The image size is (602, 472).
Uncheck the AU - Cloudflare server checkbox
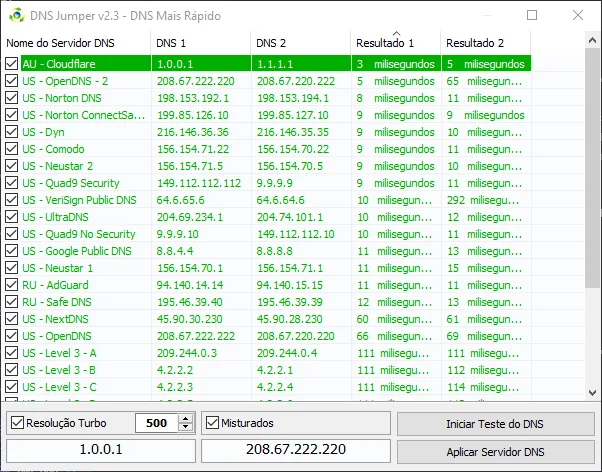(12, 63)
